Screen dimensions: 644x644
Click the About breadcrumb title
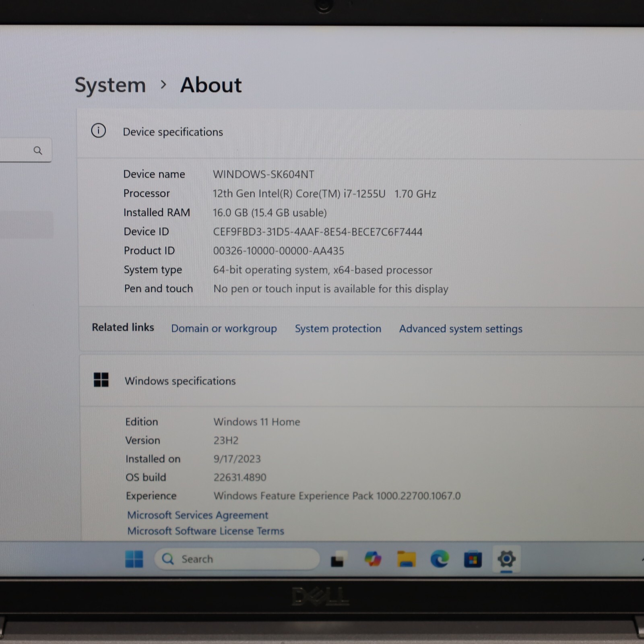point(211,85)
